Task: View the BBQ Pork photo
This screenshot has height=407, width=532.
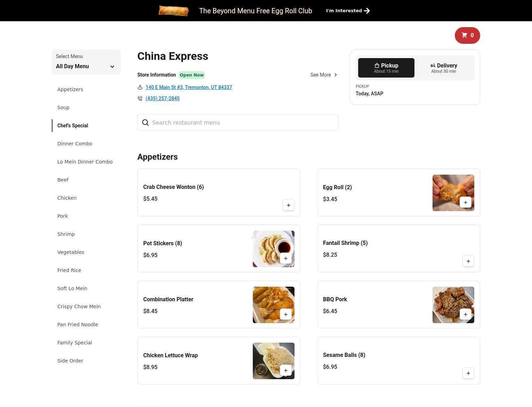Action: 453,305
